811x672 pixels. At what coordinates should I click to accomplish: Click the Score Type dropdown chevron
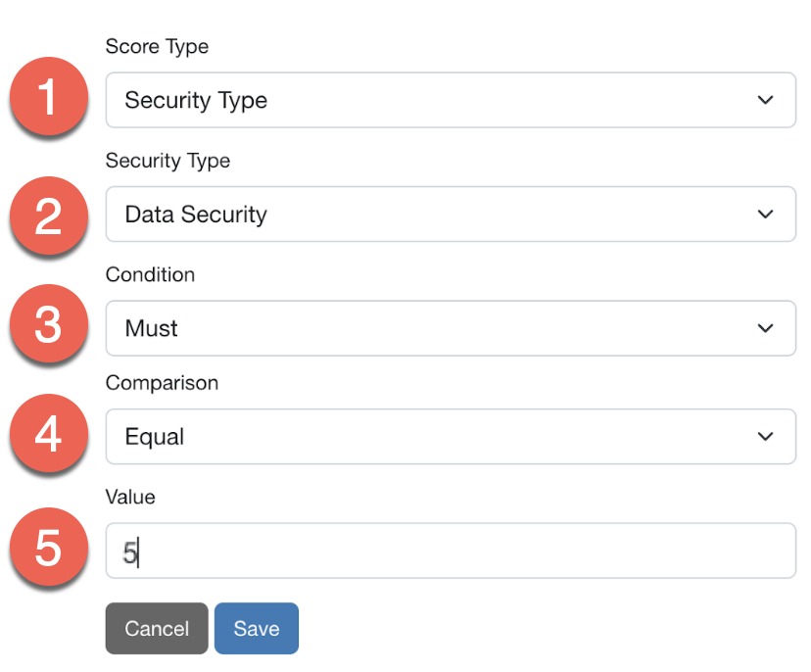pyautogui.click(x=765, y=100)
